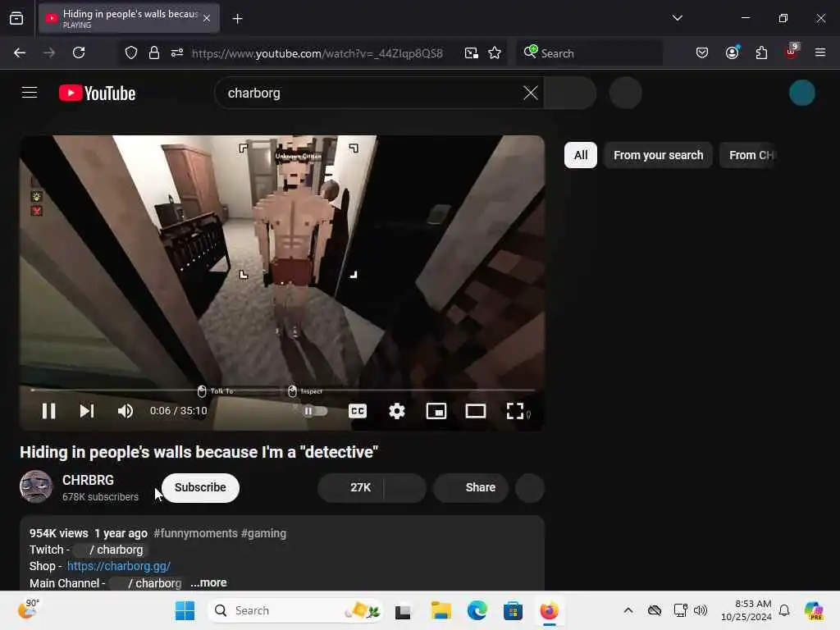Clear the charborg search text
The image size is (840, 630).
(x=531, y=93)
